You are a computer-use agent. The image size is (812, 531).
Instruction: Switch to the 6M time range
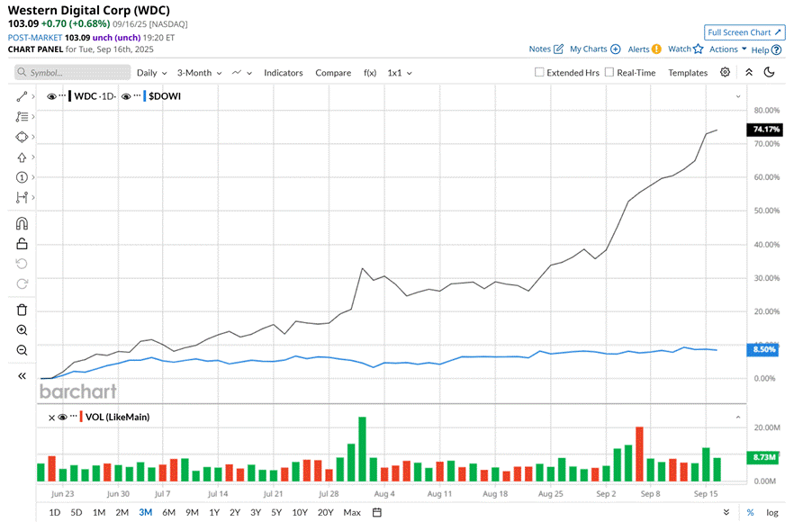[169, 512]
